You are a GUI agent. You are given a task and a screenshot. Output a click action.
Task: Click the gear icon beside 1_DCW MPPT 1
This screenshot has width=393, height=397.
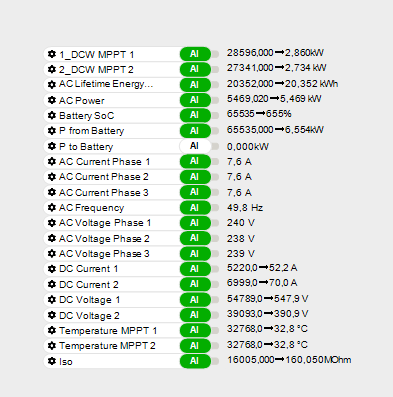click(52, 54)
